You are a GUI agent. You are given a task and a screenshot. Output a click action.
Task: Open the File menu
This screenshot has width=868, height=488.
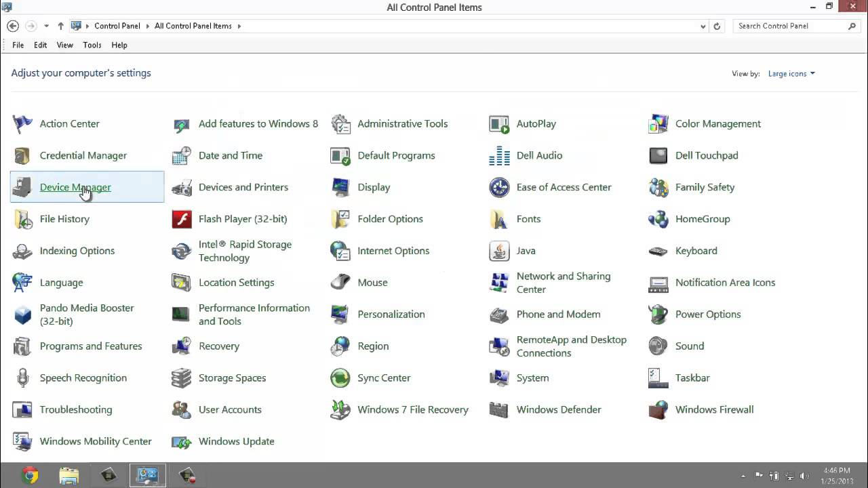pyautogui.click(x=18, y=45)
